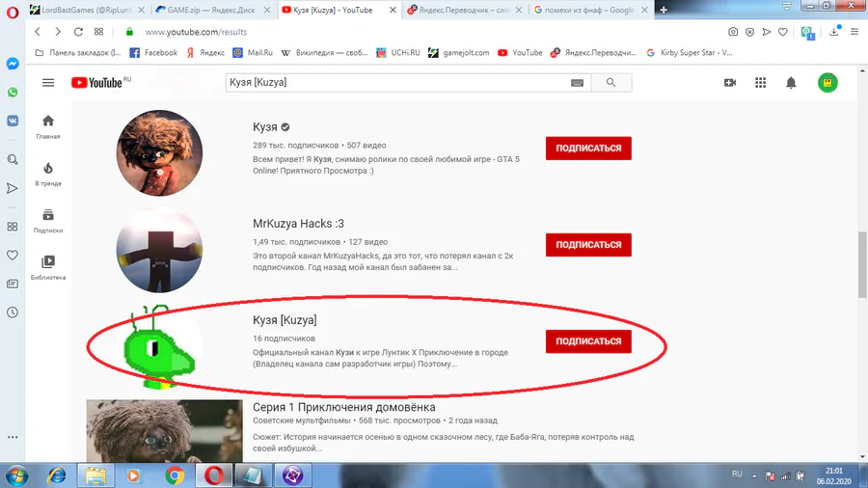The height and width of the screenshot is (488, 868).
Task: Create a video with camera icon
Action: (x=730, y=82)
